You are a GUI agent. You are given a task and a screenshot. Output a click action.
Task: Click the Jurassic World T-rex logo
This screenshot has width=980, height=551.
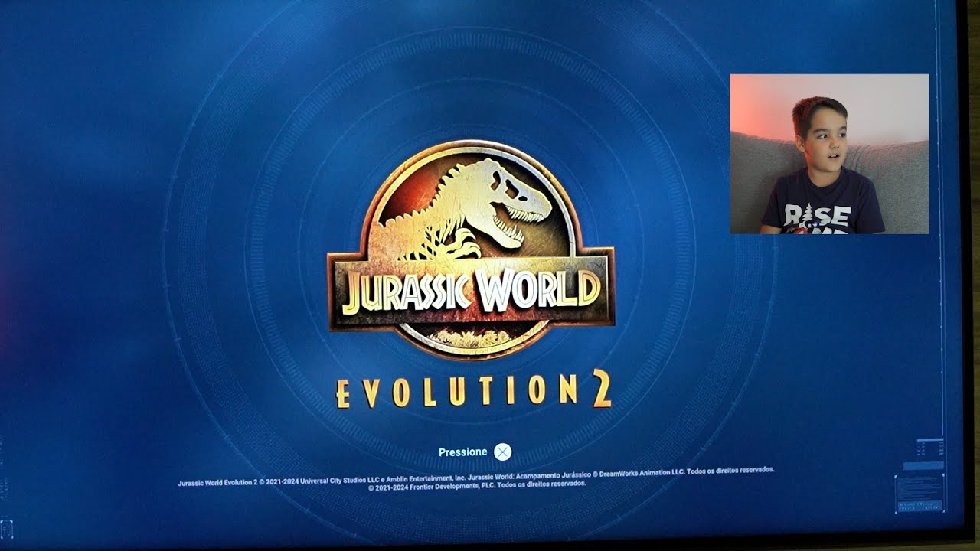click(x=471, y=249)
